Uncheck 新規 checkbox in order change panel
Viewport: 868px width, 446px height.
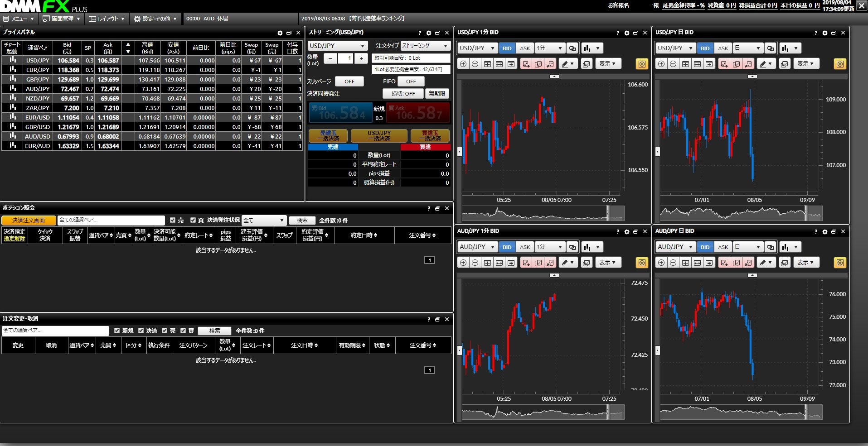click(117, 331)
